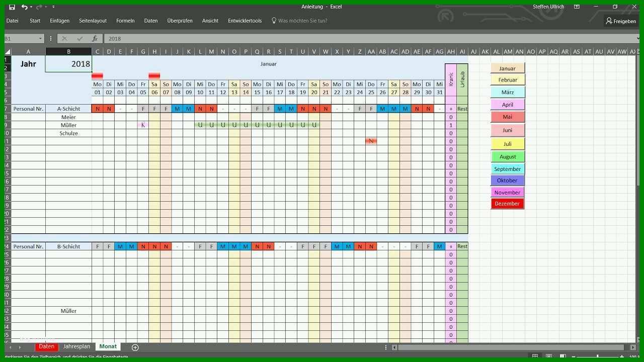Click the Name Box field

click(20, 39)
